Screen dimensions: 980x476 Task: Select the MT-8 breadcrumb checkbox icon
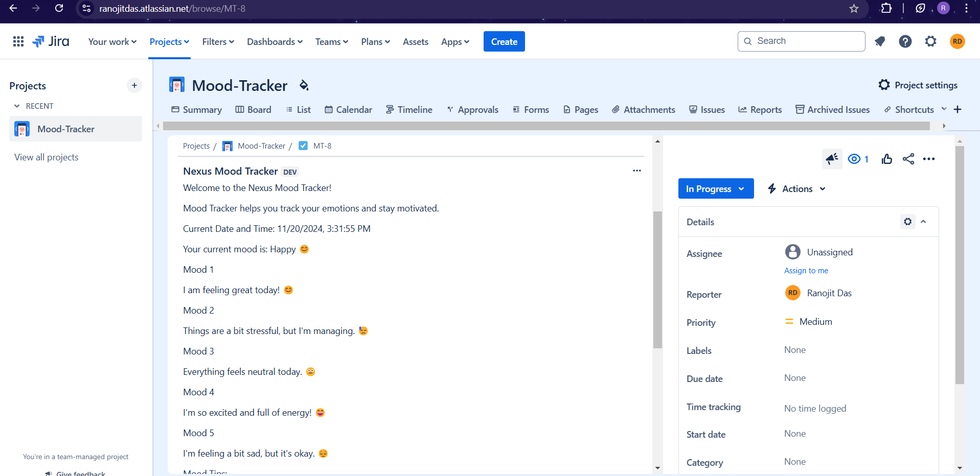303,146
